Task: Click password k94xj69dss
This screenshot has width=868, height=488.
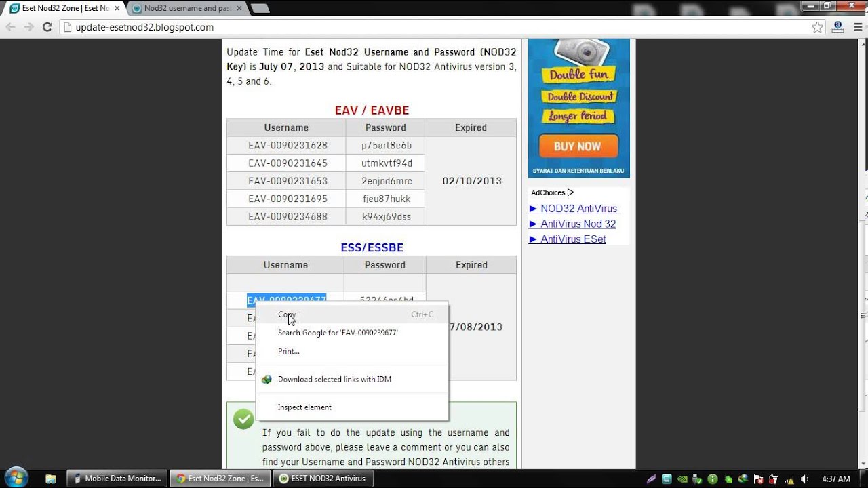Action: tap(387, 217)
